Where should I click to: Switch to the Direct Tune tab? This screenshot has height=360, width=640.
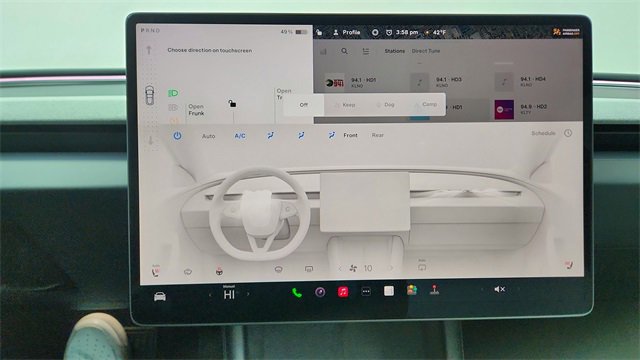(x=426, y=51)
